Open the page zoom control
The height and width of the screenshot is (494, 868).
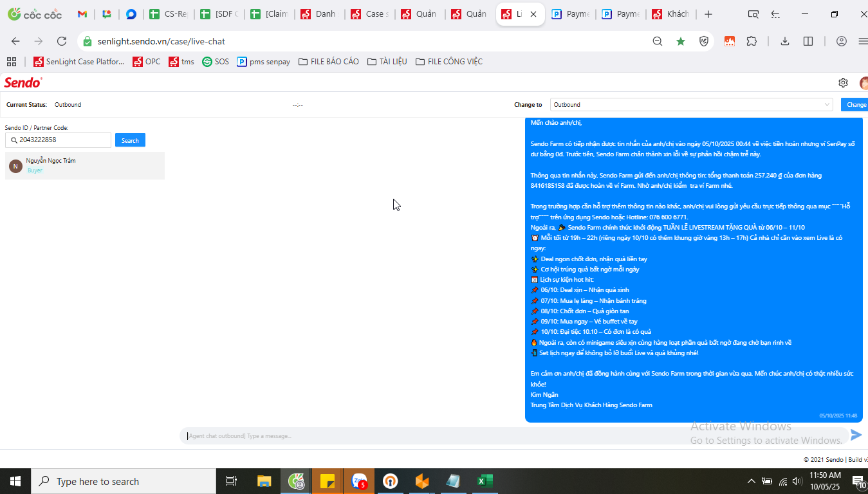click(658, 41)
